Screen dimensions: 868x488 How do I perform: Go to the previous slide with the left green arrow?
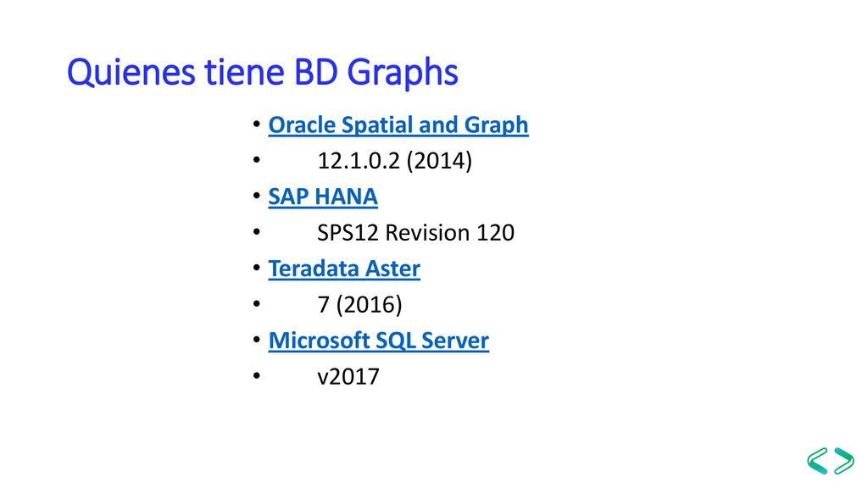[x=818, y=460]
